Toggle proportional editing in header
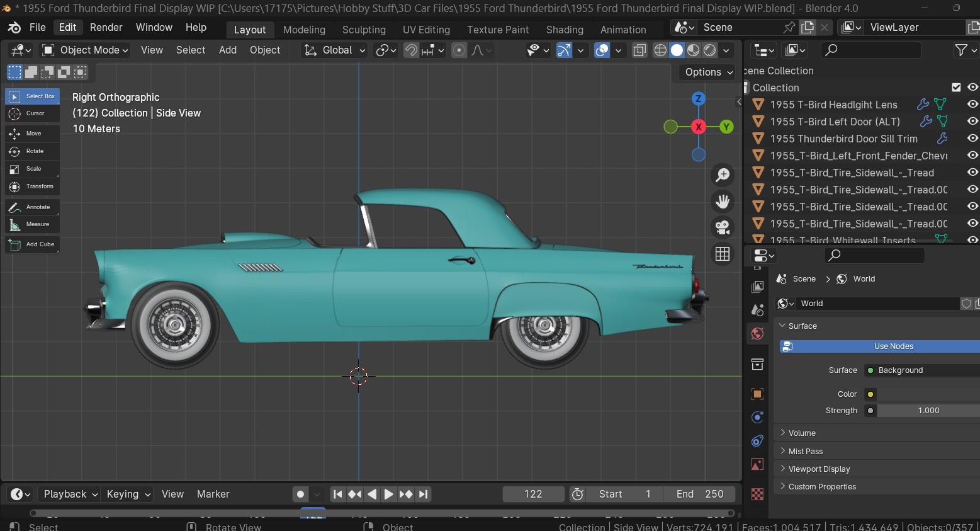 coord(459,50)
